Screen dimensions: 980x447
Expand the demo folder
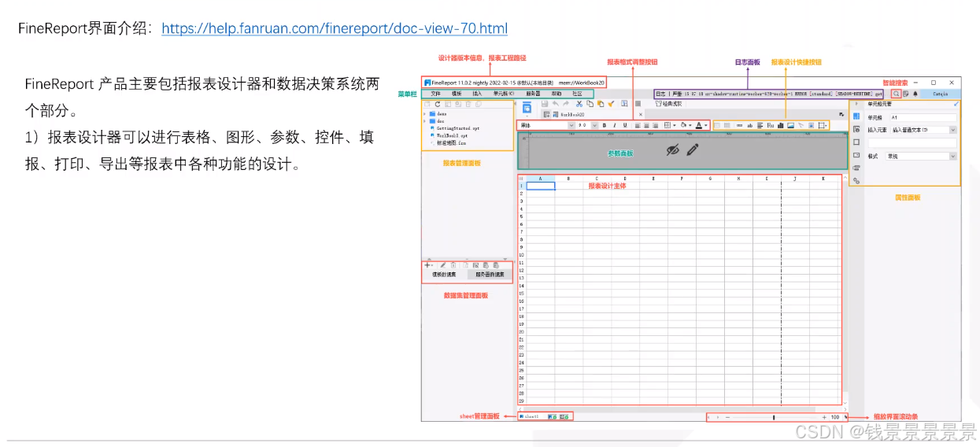pos(425,114)
